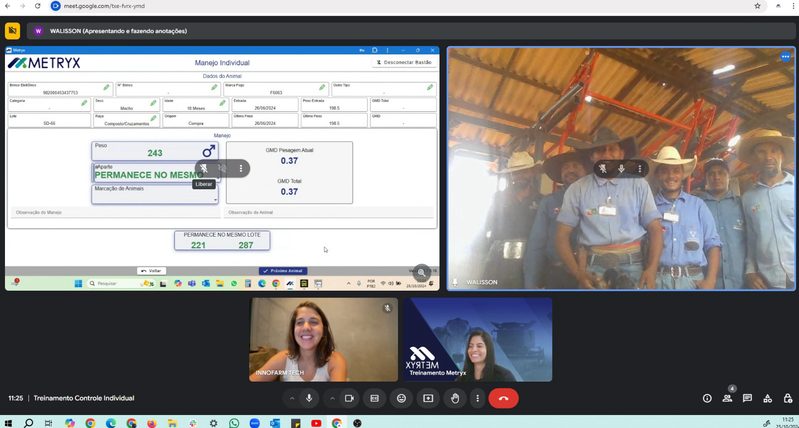Open the Marcação de Animais dropdown

tap(155, 195)
